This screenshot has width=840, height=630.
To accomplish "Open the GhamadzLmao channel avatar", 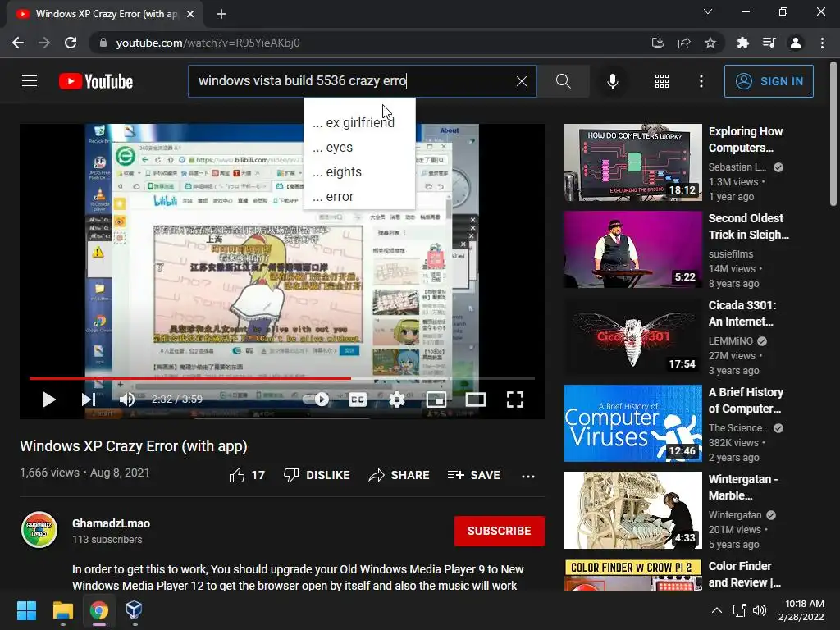I will point(39,530).
